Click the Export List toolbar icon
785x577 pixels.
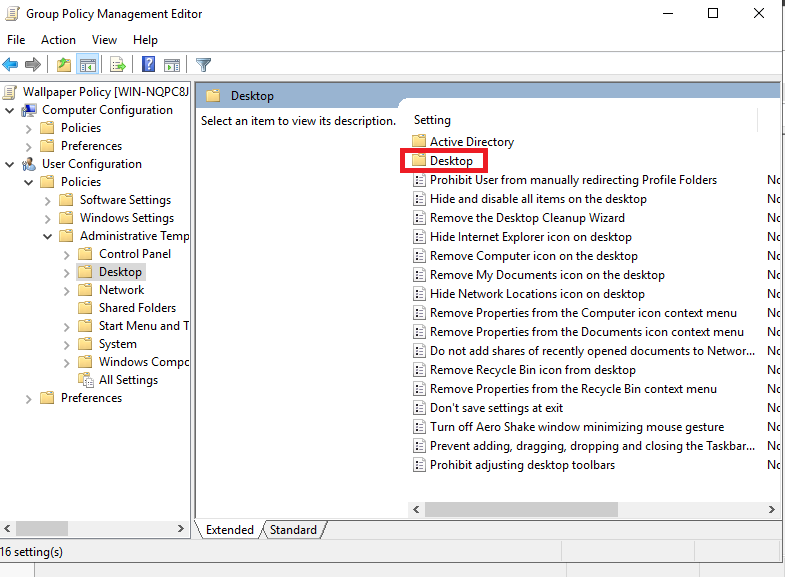click(x=118, y=65)
